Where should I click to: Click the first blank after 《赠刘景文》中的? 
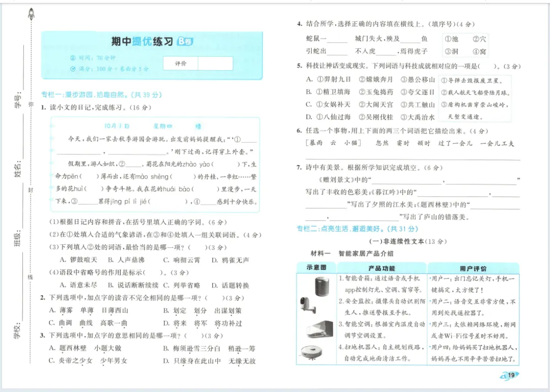point(407,180)
